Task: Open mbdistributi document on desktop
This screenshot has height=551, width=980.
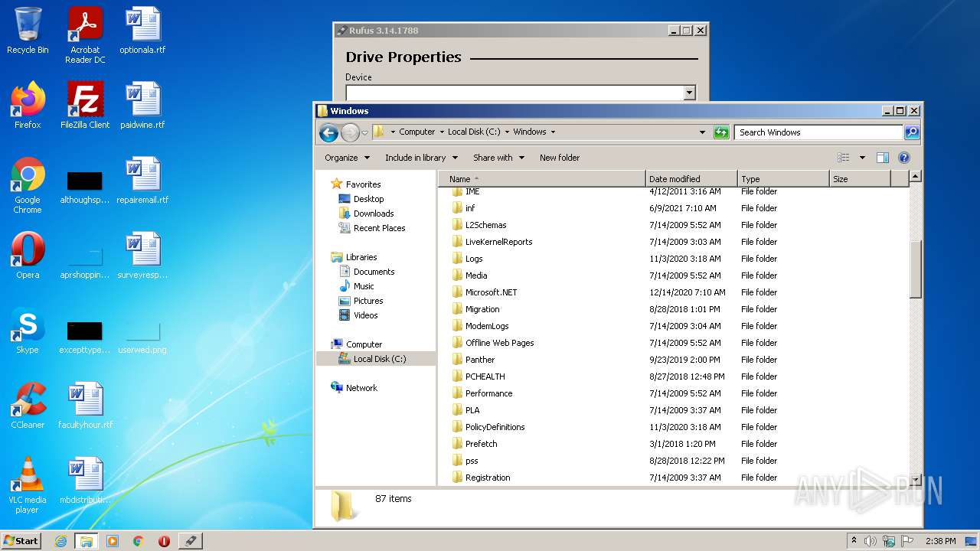Action: click(85, 481)
